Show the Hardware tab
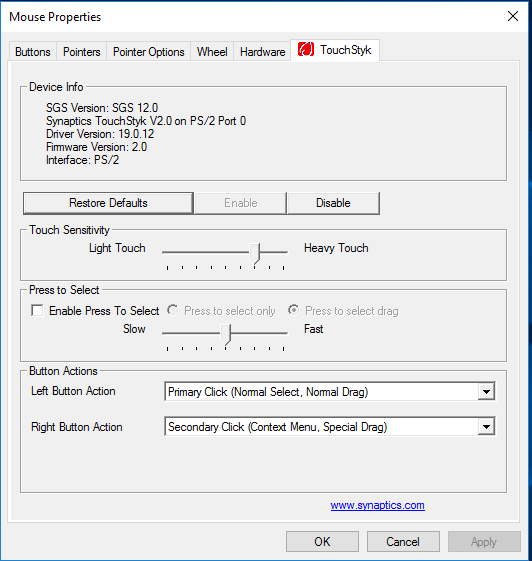The image size is (532, 561). (x=262, y=52)
